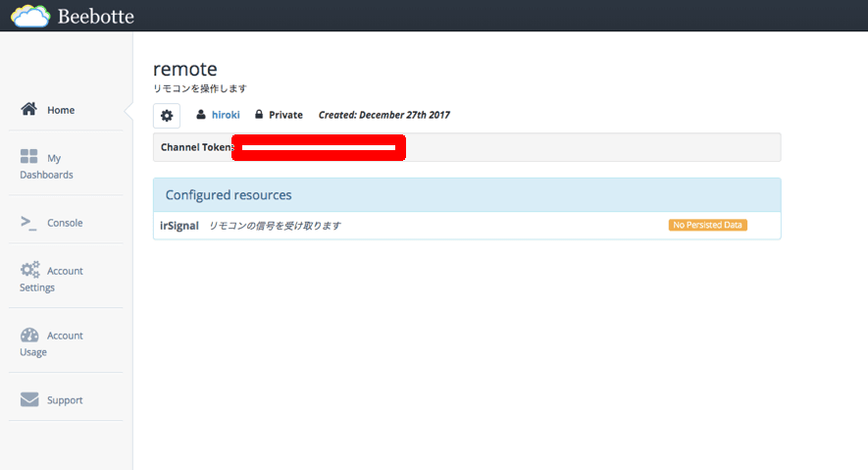Open the irSignal resource
The image size is (868, 470).
click(179, 226)
